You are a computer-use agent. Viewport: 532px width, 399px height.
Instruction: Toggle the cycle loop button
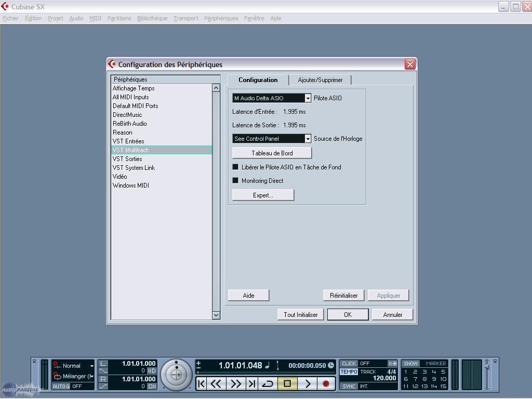tap(268, 384)
